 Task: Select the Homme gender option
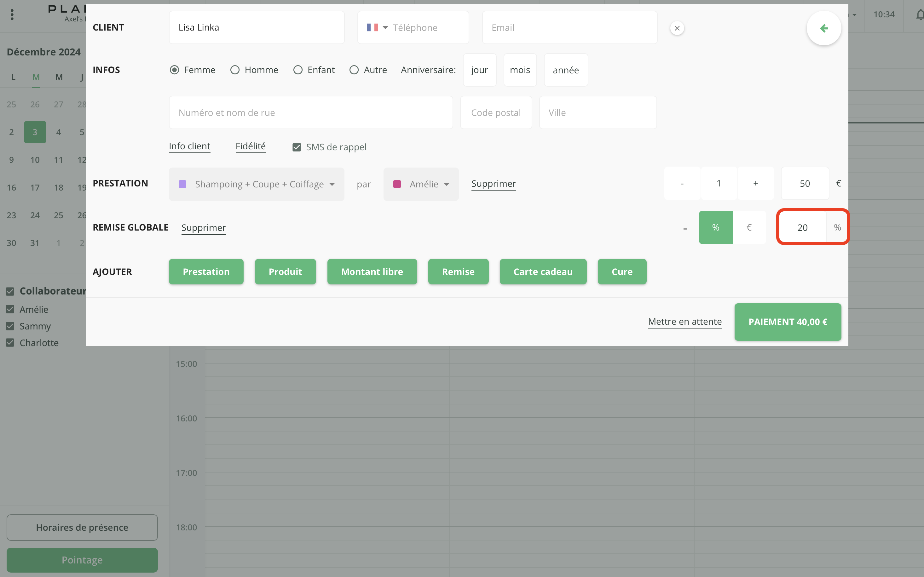[234, 70]
